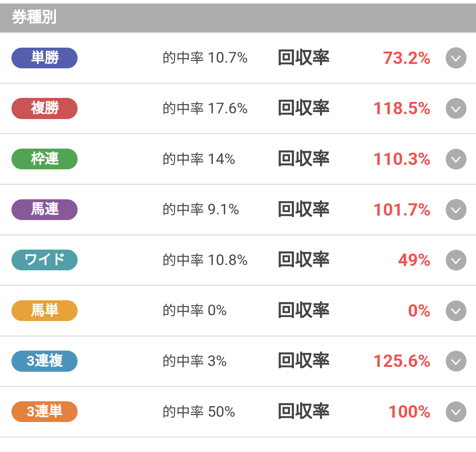Expand the 3連単 row chevron
The image size is (476, 452).
[456, 412]
